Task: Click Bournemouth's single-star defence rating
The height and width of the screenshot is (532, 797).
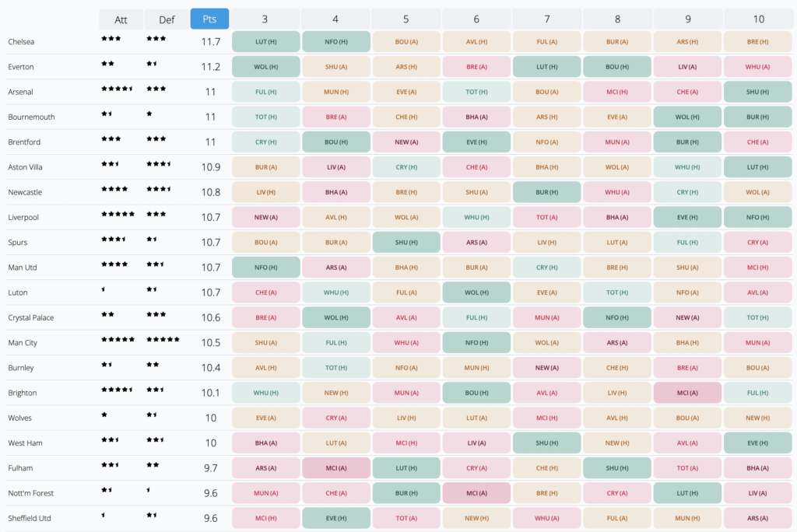Action: point(149,114)
